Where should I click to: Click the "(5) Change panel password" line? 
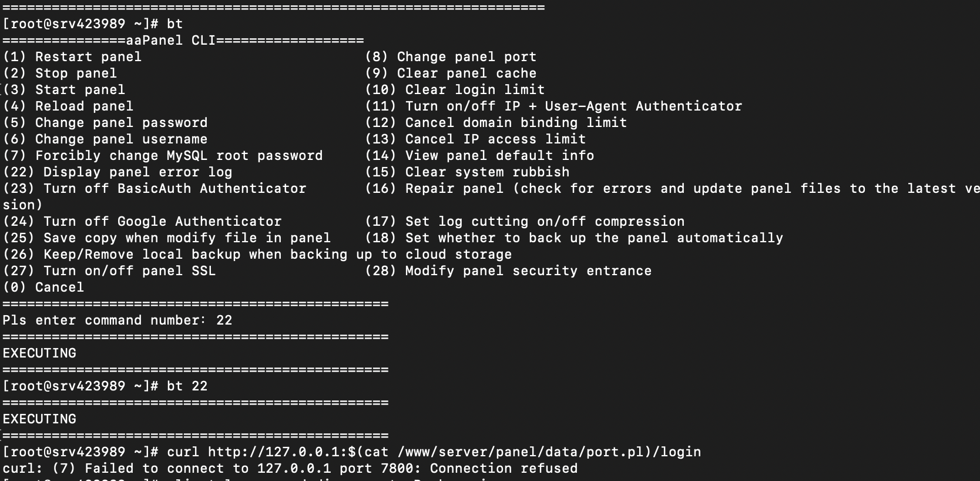coord(105,123)
